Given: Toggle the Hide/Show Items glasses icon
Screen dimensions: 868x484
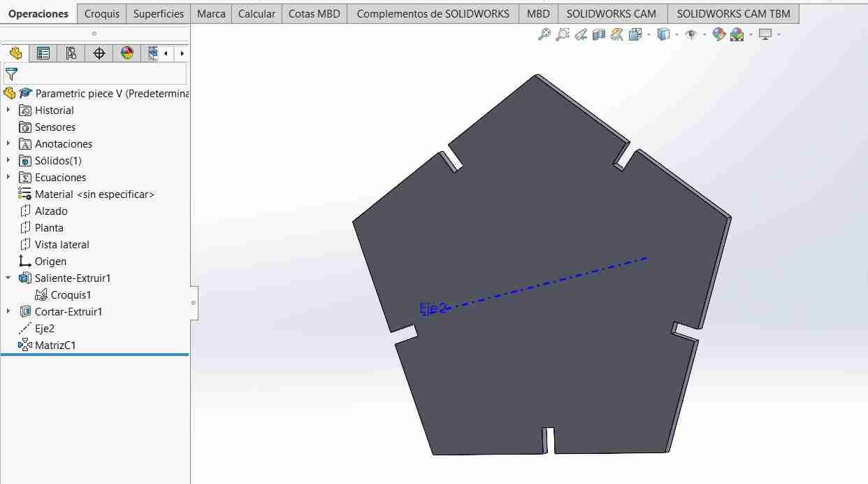Looking at the screenshot, I should click(691, 34).
